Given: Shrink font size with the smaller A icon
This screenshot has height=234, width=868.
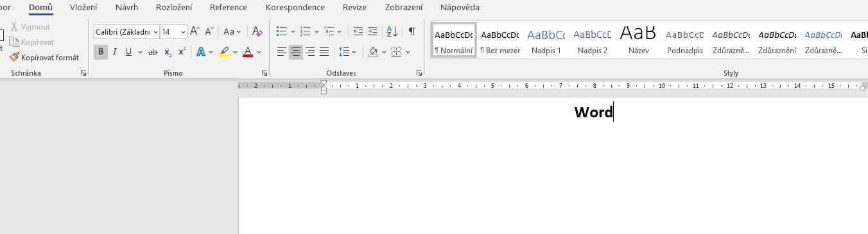Looking at the screenshot, I should point(209,31).
